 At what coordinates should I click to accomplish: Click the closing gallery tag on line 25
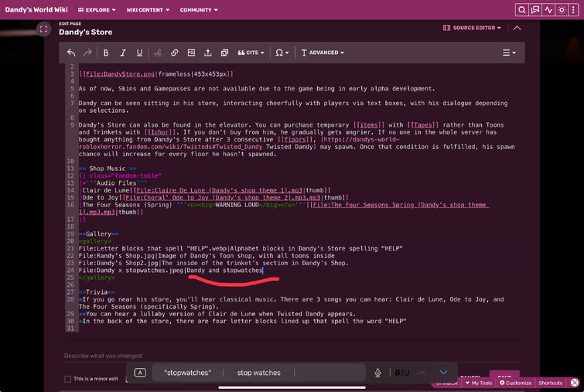97,278
